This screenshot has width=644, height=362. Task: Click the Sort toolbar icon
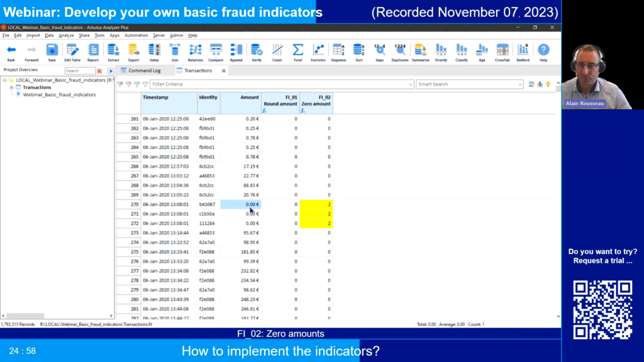(359, 53)
